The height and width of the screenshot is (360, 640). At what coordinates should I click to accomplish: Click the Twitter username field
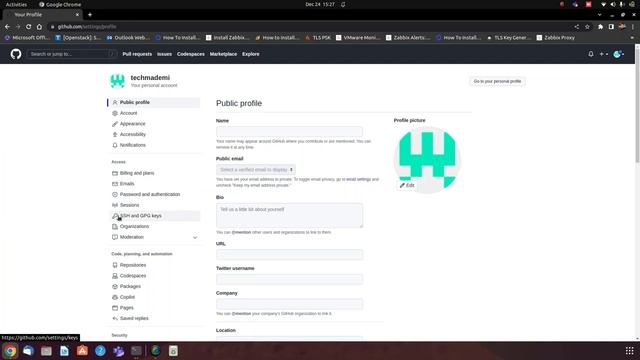[289, 279]
